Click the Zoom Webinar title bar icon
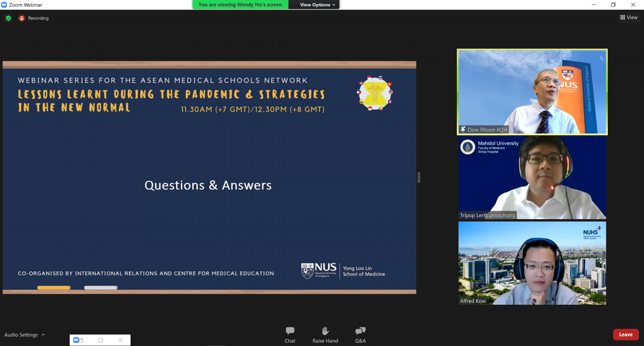This screenshot has height=346, width=644. pyautogui.click(x=4, y=5)
